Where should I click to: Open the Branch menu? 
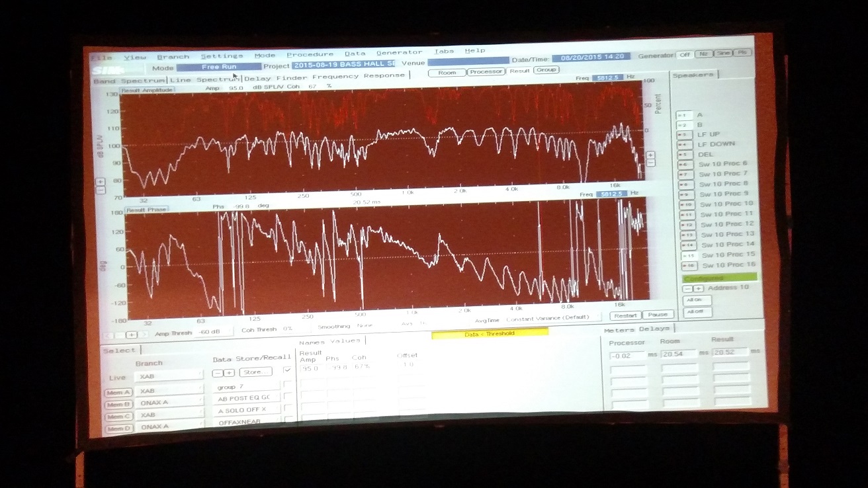173,57
